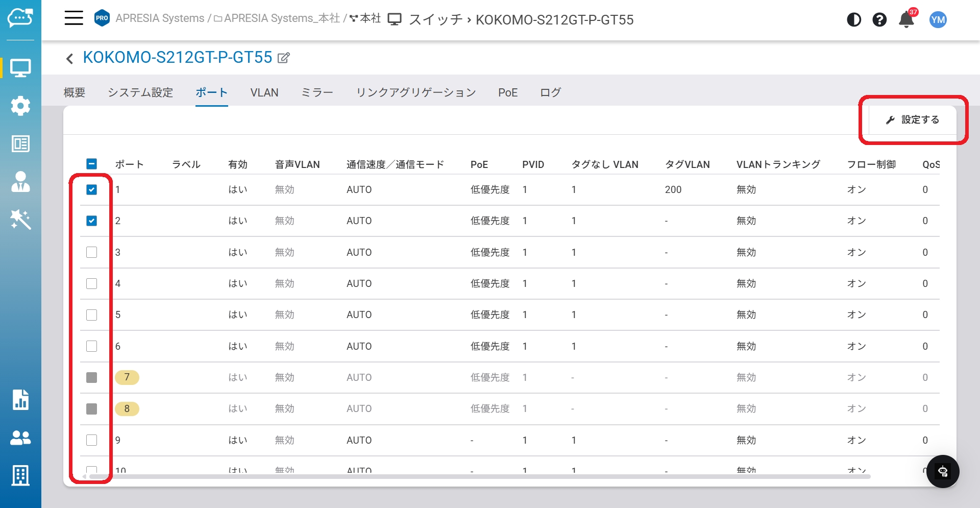Viewport: 980px width, 508px height.
Task: Open the gear settings sidebar icon
Action: 20,106
